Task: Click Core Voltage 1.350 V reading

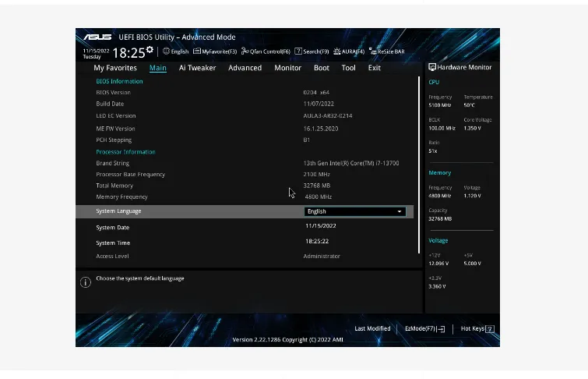Action: pos(473,128)
